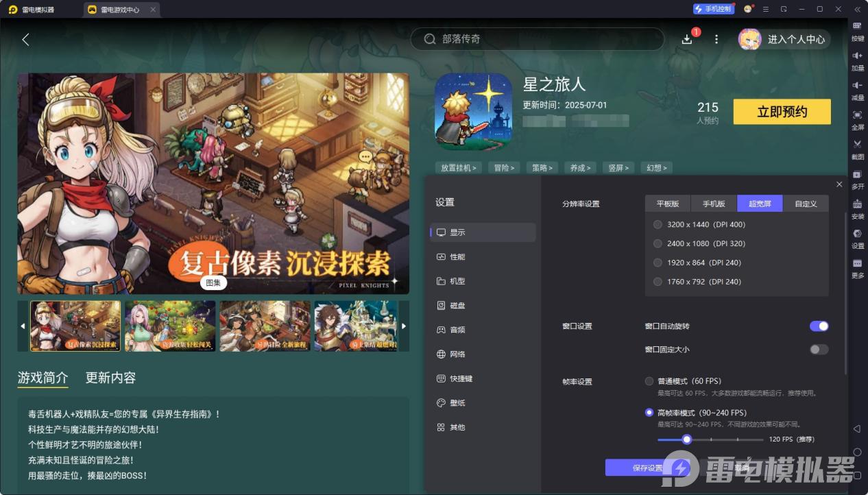The image size is (868, 495).
Task: Switch to 自定义 resolution tab
Action: pyautogui.click(x=806, y=204)
